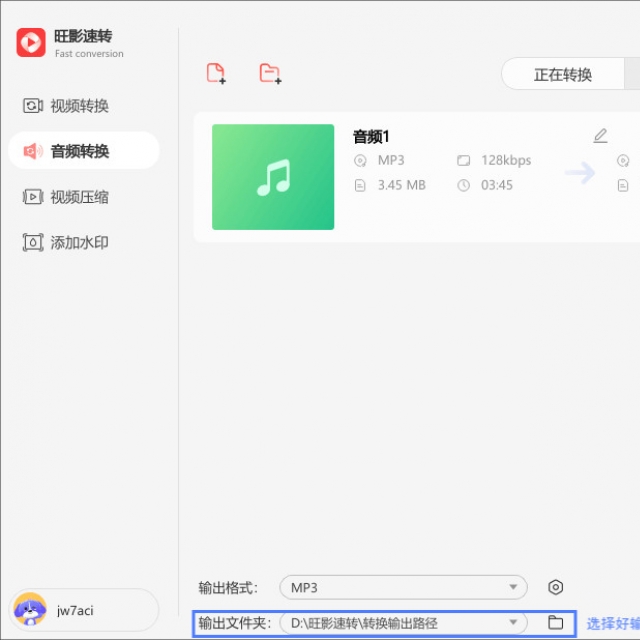The width and height of the screenshot is (640, 640).
Task: Switch to the 正在转换 tab
Action: (562, 74)
